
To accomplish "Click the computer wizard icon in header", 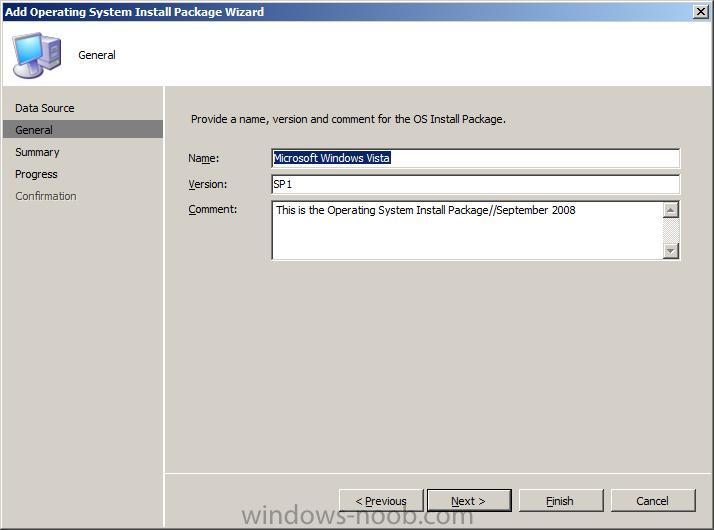I will 36,55.
